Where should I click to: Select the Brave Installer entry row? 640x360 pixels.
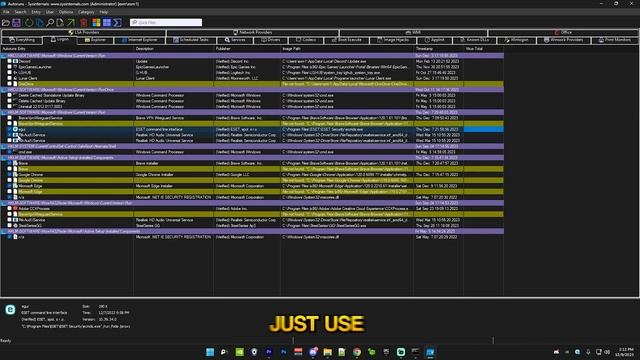(252, 163)
